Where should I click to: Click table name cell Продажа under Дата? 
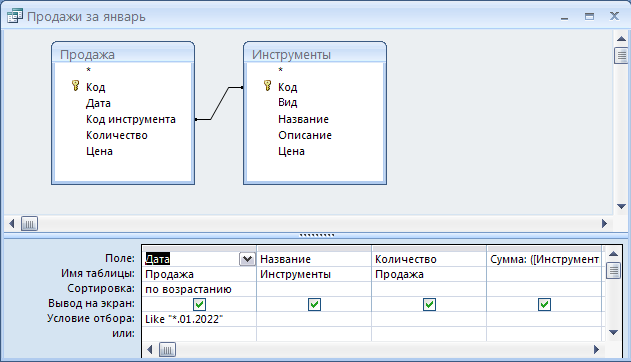pyautogui.click(x=199, y=274)
